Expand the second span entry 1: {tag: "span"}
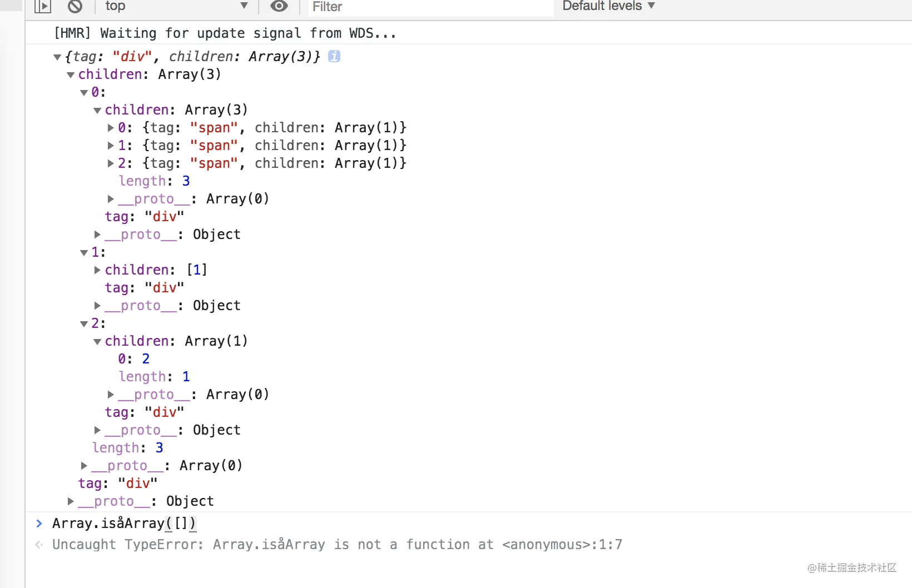Viewport: 912px width, 588px height. 111,146
